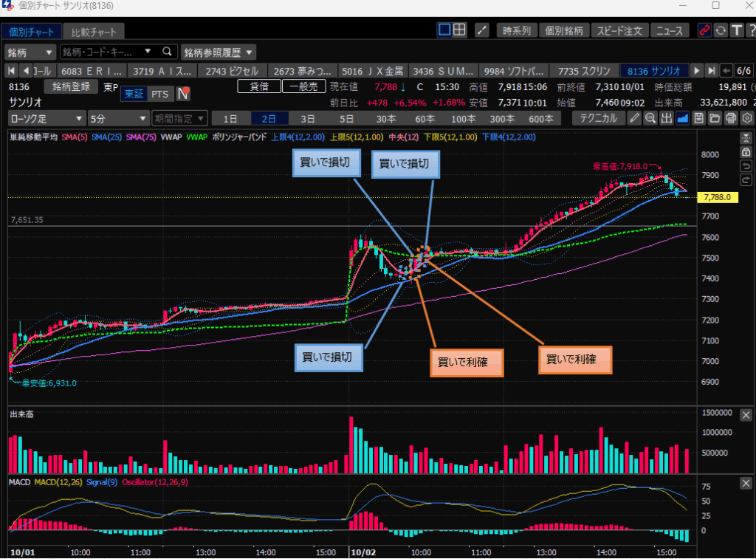756x559 pixels.
Task: Click the refresh arrows icon
Action: (721, 30)
